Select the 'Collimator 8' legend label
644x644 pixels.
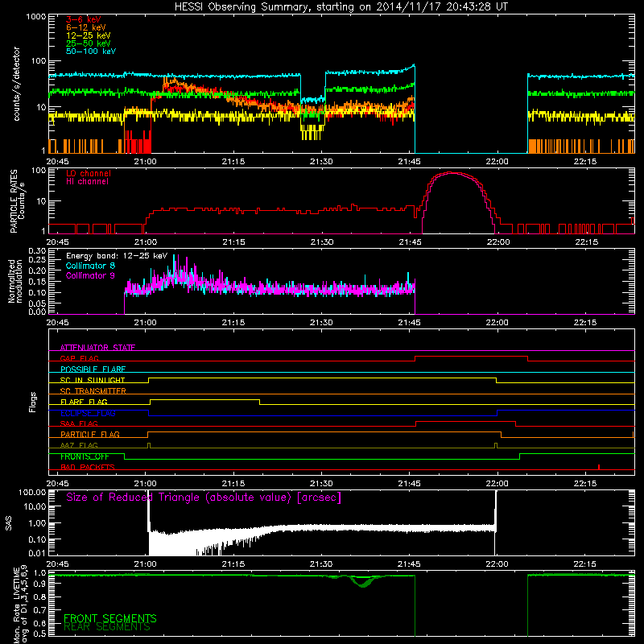pos(90,266)
